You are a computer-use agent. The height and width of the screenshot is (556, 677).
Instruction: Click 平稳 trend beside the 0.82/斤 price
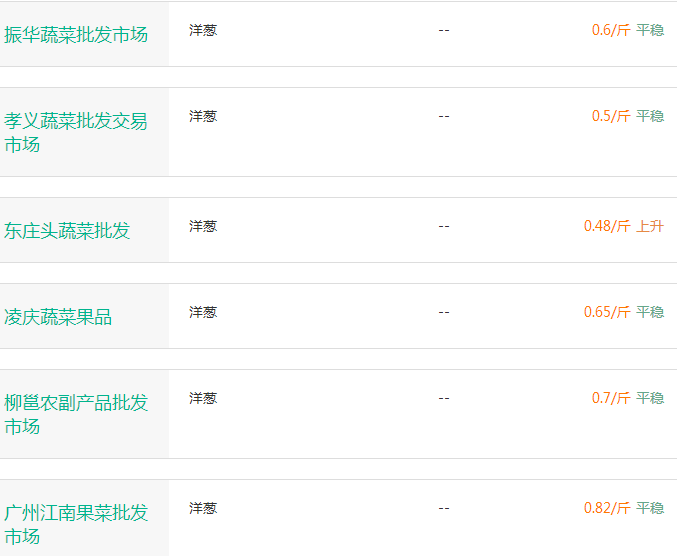(650, 508)
